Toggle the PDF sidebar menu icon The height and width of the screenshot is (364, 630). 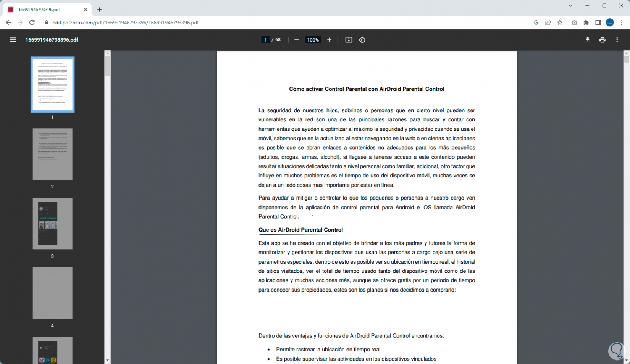(x=13, y=40)
